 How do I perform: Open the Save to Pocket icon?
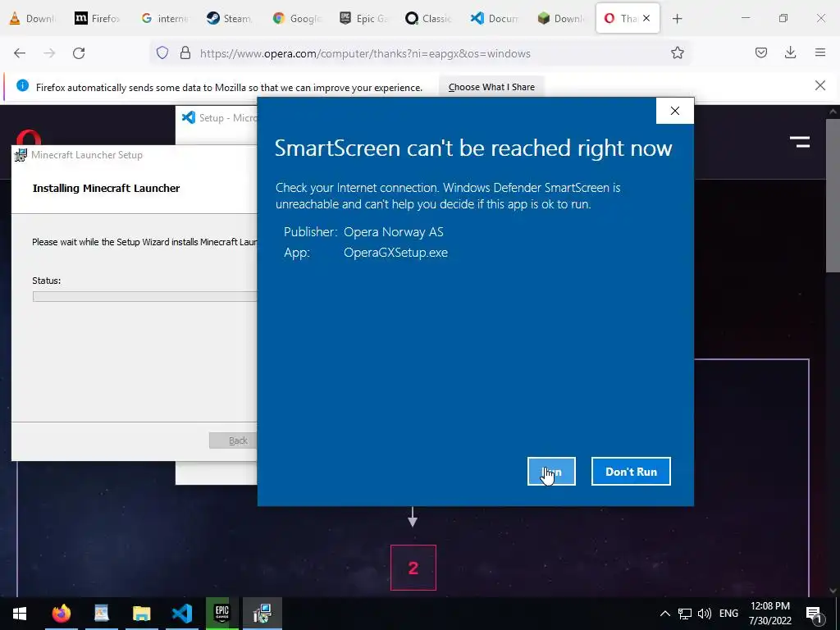pyautogui.click(x=760, y=53)
